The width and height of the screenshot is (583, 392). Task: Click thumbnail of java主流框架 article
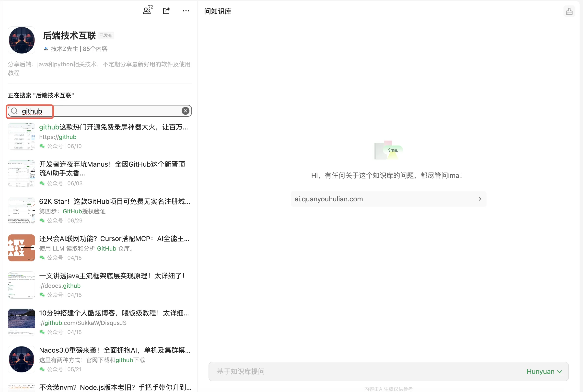(x=22, y=285)
